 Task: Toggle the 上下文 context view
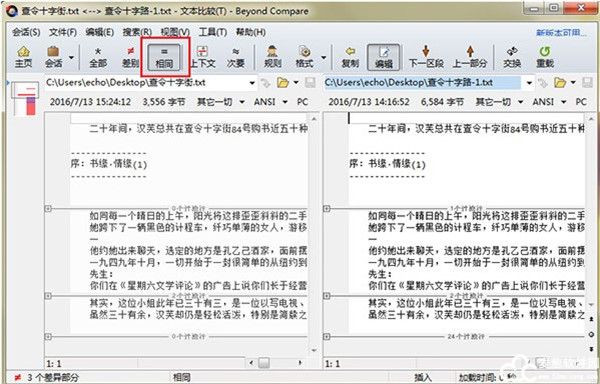pyautogui.click(x=203, y=57)
